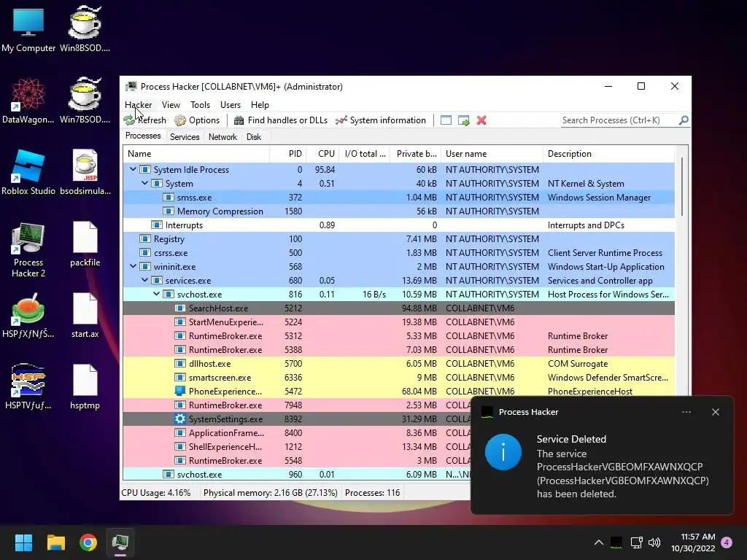747x560 pixels.
Task: Open the Help menu
Action: pos(260,105)
